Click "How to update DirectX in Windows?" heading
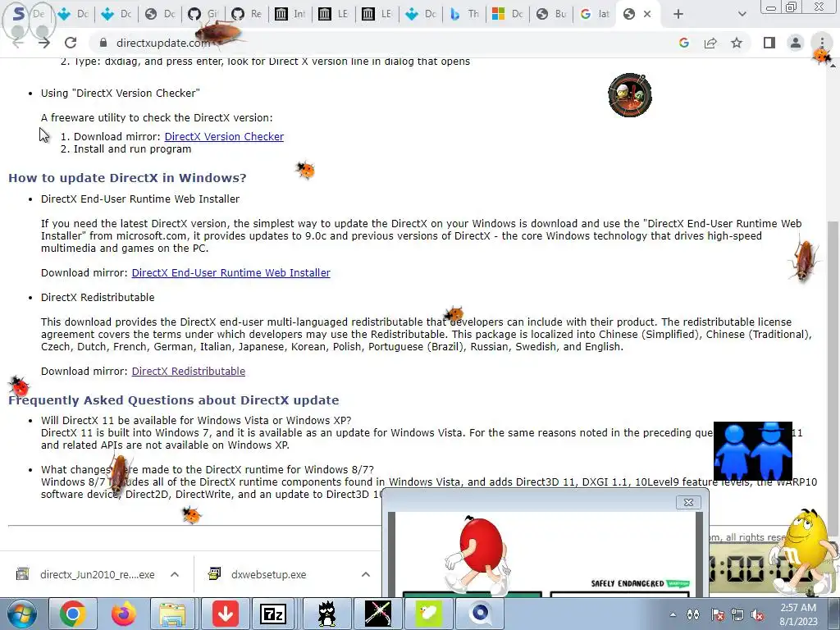Screen dimensions: 840x630 127,178
